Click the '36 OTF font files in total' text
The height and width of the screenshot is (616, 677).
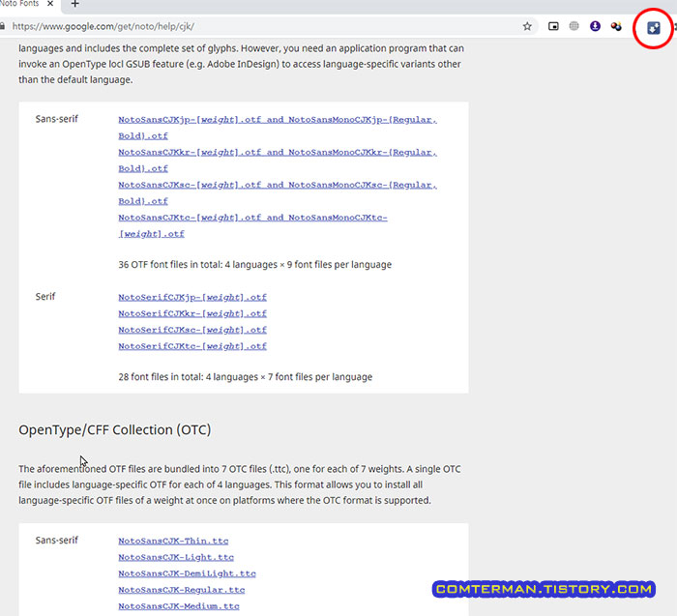coord(254,265)
